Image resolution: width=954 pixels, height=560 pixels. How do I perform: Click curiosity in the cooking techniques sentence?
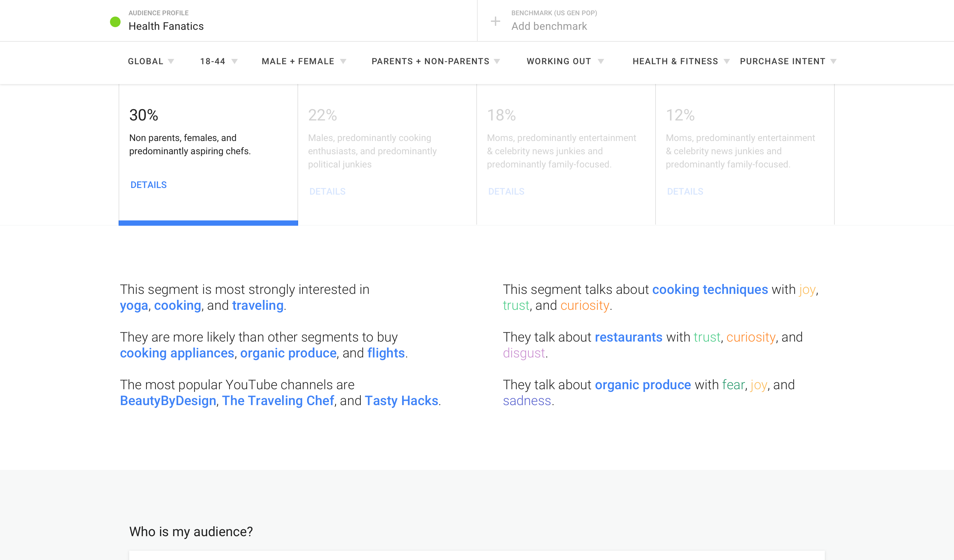[x=585, y=306]
